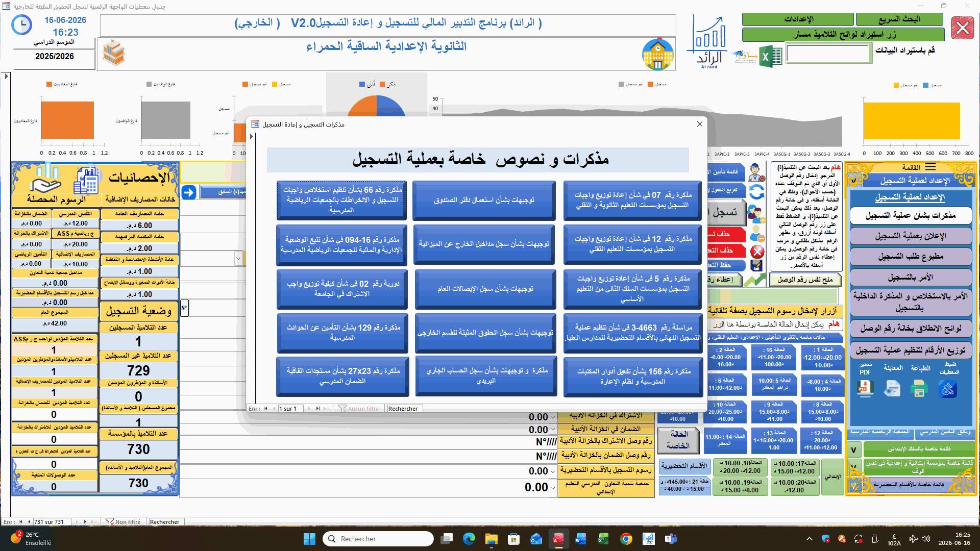980x551 pixels.
Task: Click منح نفس رقم الوصل button
Action: pyautogui.click(x=805, y=280)
